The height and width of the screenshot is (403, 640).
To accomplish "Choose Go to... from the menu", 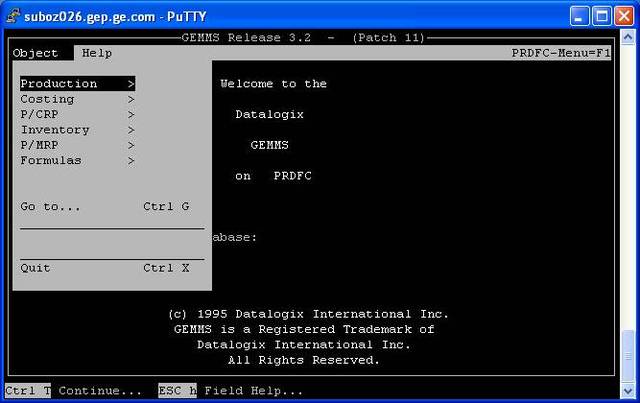I will pyautogui.click(x=105, y=207).
